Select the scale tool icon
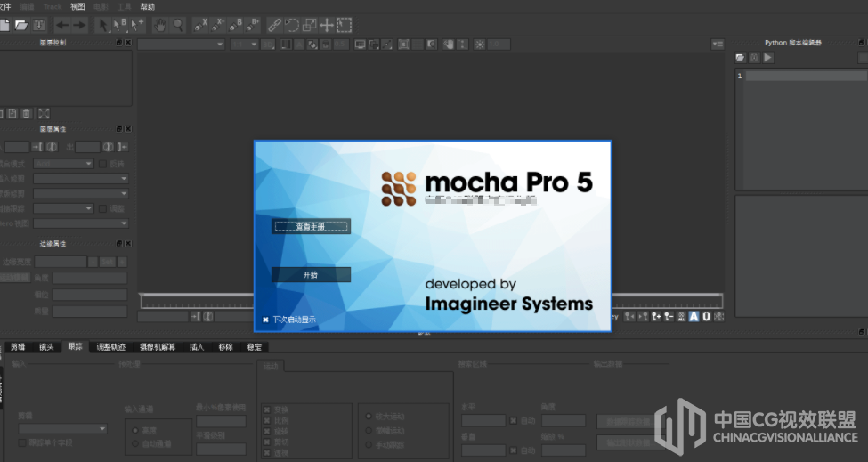The image size is (868, 462). coord(310,25)
